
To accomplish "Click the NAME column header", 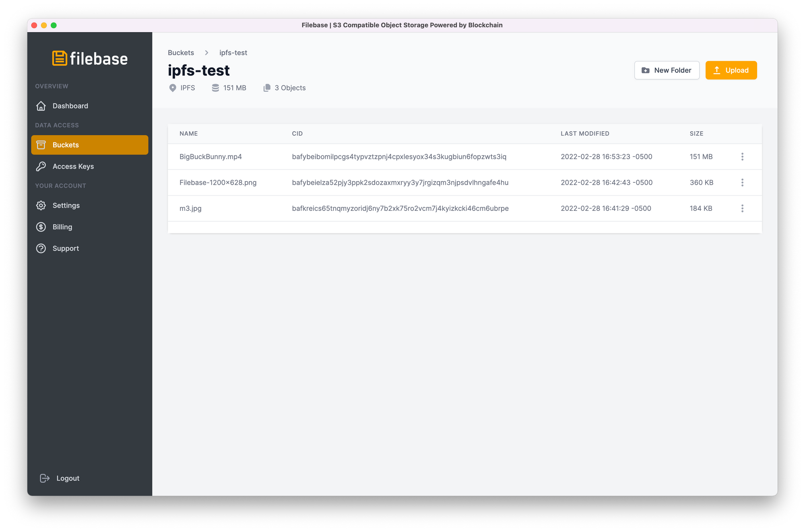I will pyautogui.click(x=189, y=134).
